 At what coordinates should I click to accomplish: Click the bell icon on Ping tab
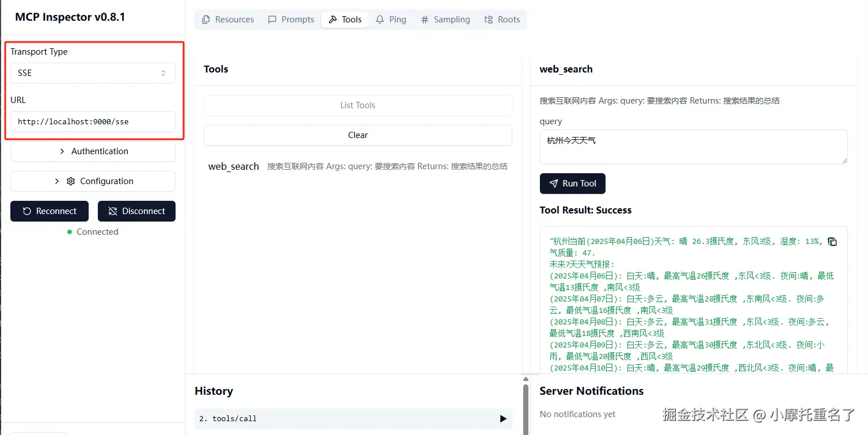380,20
